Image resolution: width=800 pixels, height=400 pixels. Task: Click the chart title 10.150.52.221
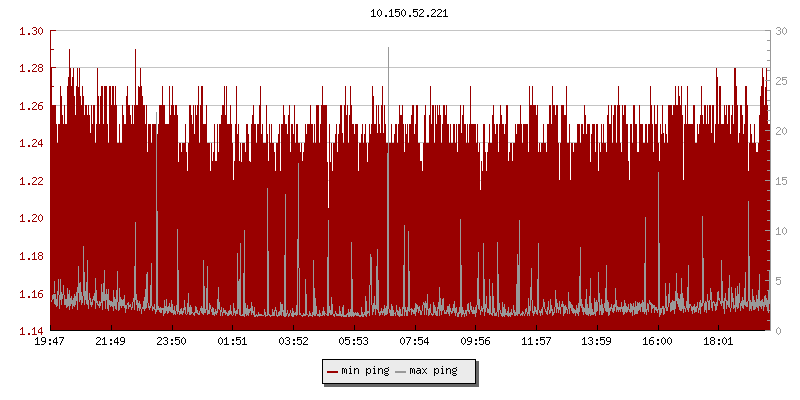click(410, 13)
